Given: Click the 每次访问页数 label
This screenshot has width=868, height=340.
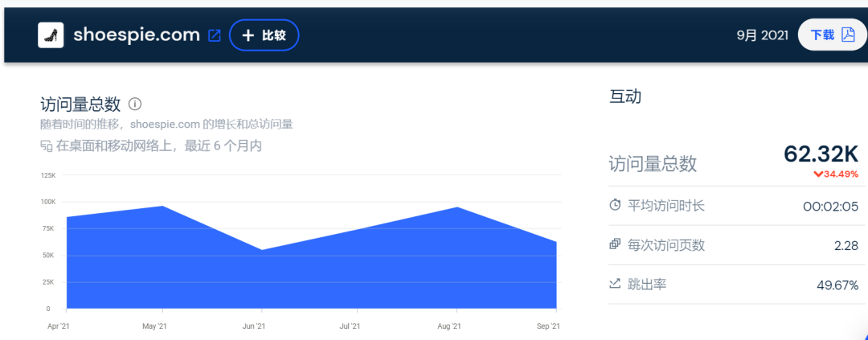Looking at the screenshot, I should coord(666,245).
